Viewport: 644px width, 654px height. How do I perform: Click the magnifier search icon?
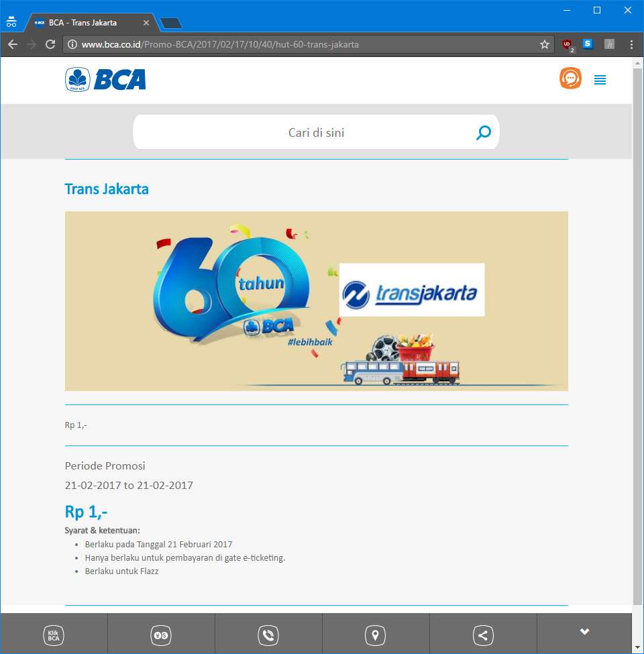coord(484,133)
